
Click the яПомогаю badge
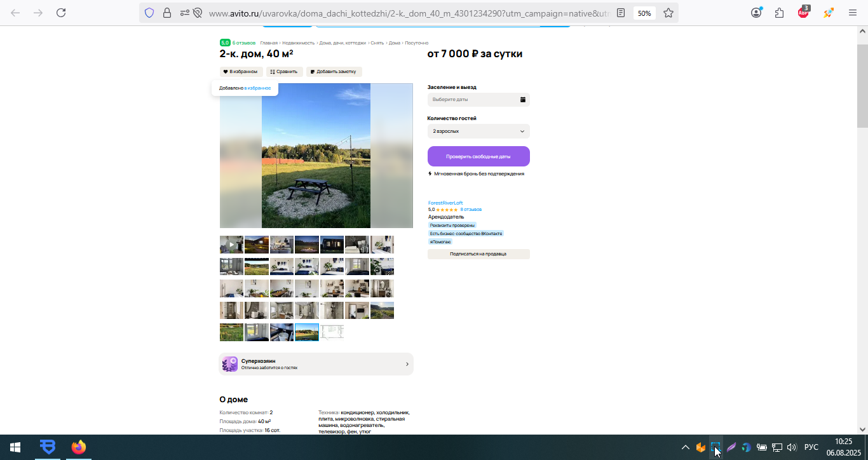[x=440, y=241]
